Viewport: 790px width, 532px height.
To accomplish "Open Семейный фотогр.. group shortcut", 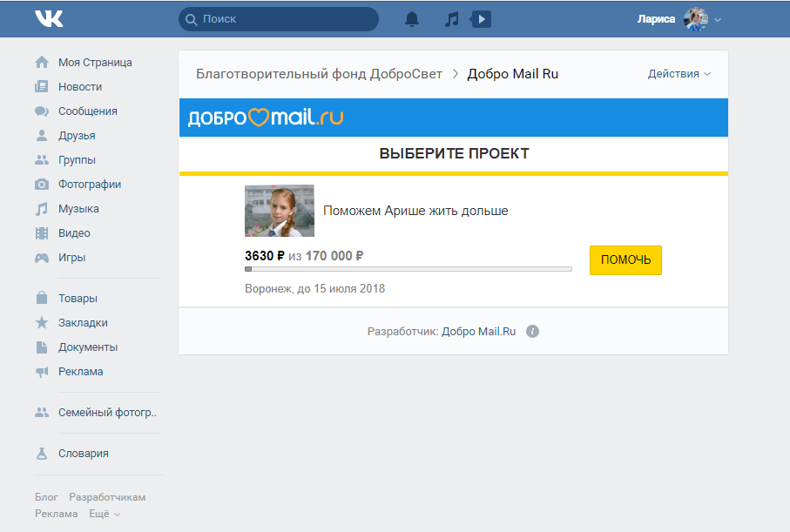I will 107,412.
